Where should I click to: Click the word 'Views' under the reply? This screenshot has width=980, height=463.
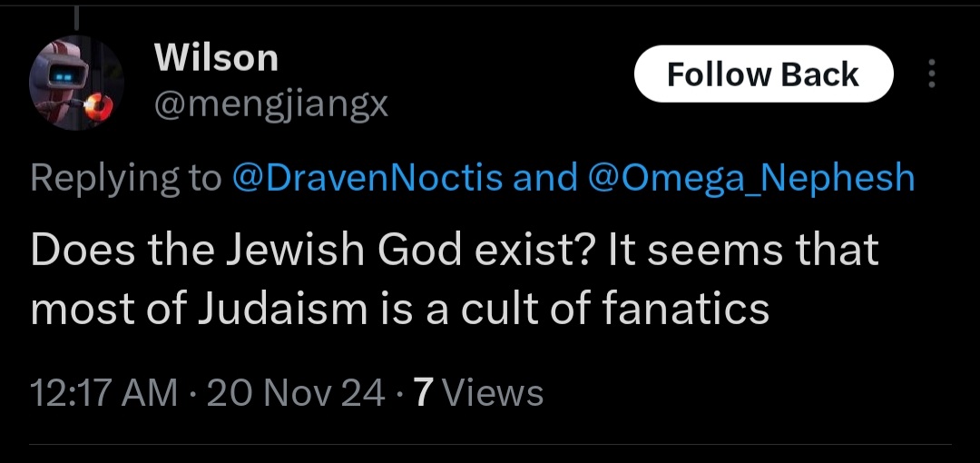click(x=496, y=393)
